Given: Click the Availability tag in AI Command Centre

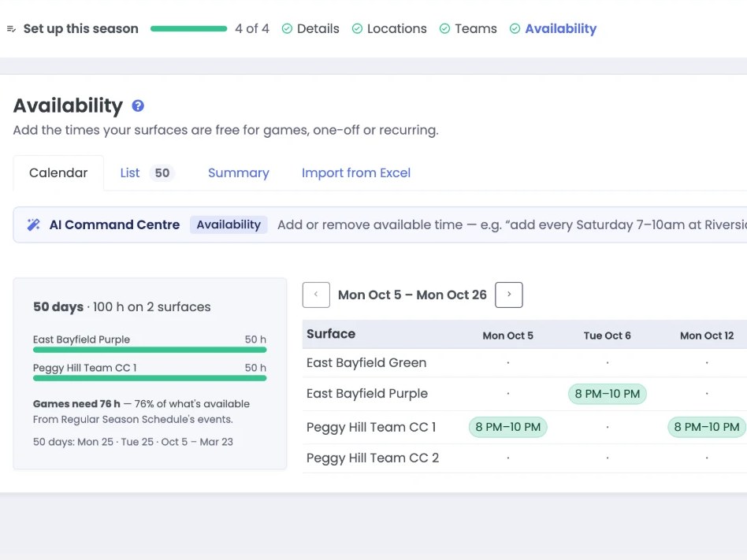Looking at the screenshot, I should pyautogui.click(x=229, y=224).
